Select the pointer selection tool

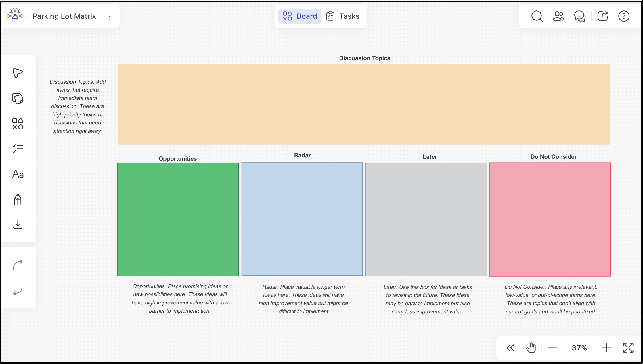(18, 73)
